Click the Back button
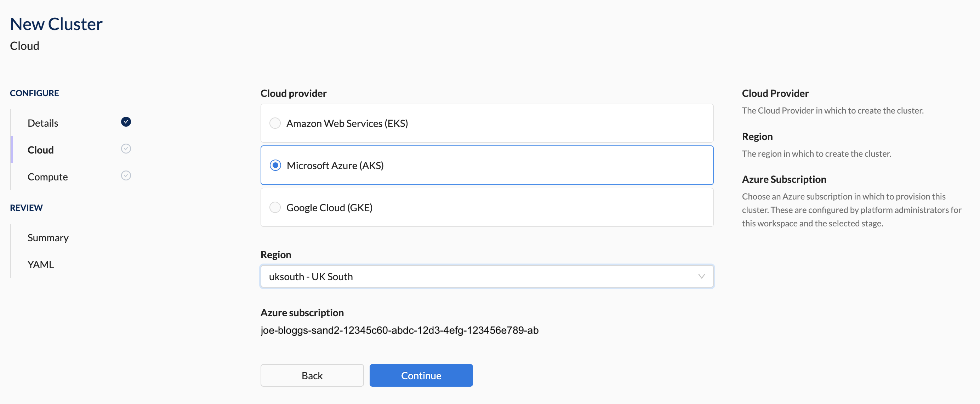Image resolution: width=980 pixels, height=404 pixels. coord(312,375)
